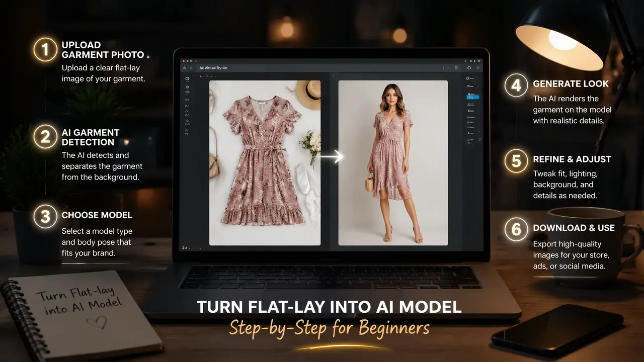Select the blue highlighted option in right panel
Viewport: 644px width, 362px height.
(x=473, y=97)
